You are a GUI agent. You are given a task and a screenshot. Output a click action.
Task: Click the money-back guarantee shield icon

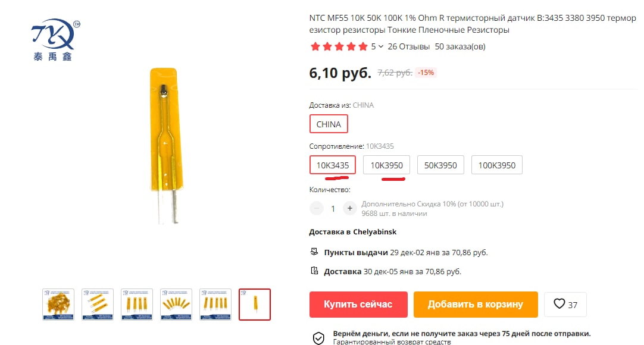click(x=318, y=338)
